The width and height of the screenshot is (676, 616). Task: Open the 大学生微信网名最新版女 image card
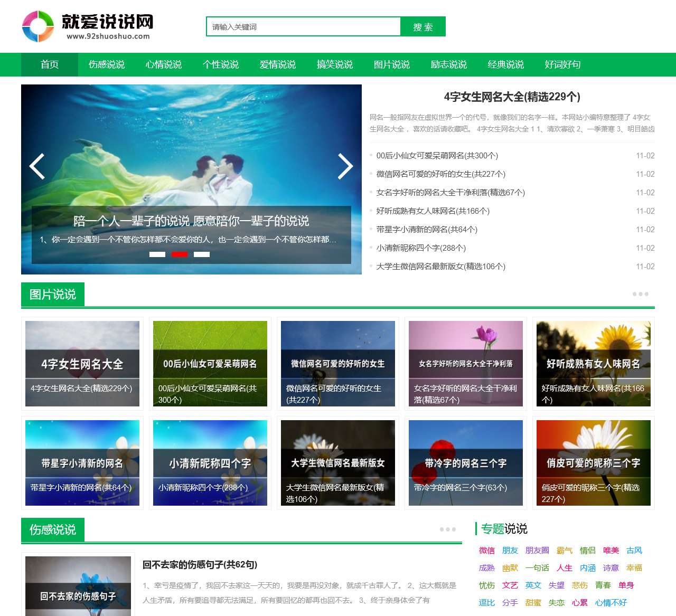pyautogui.click(x=338, y=463)
